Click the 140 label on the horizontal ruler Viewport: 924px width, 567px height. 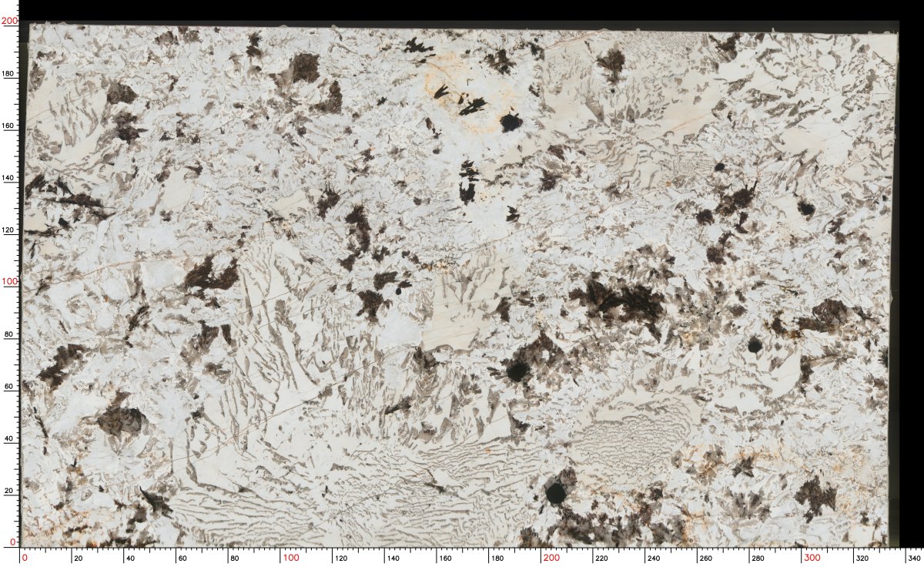pos(395,558)
